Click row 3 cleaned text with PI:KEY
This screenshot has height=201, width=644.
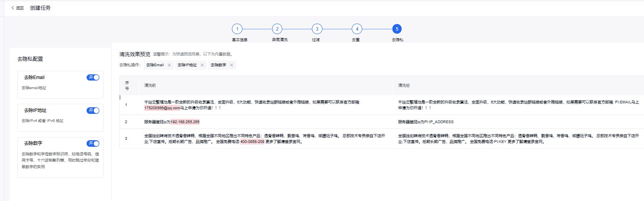(518, 139)
